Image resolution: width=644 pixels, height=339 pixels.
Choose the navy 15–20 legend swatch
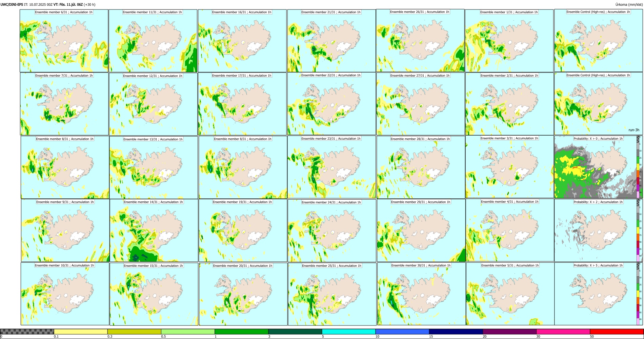tap(456, 332)
